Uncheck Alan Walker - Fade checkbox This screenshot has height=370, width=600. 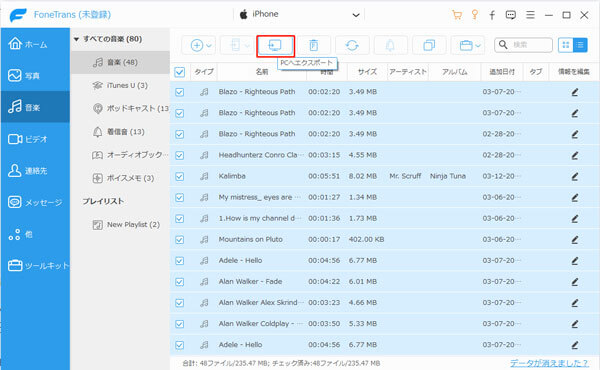pos(179,282)
